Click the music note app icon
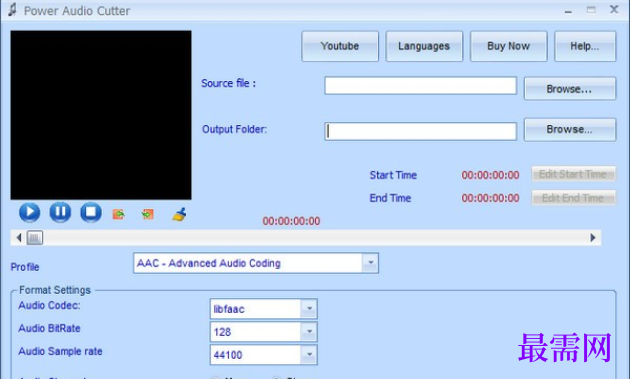Image resolution: width=630 pixels, height=379 pixels. (12, 10)
